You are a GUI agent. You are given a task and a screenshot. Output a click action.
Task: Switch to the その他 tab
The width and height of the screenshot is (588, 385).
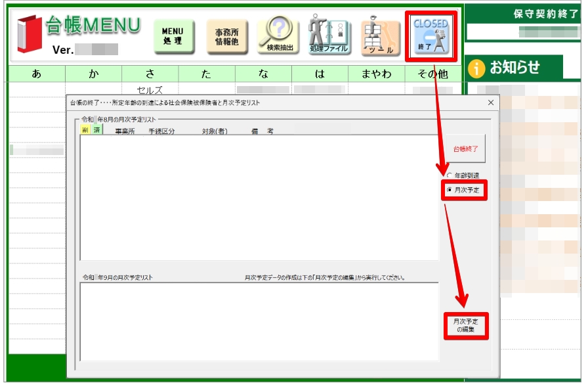click(433, 74)
